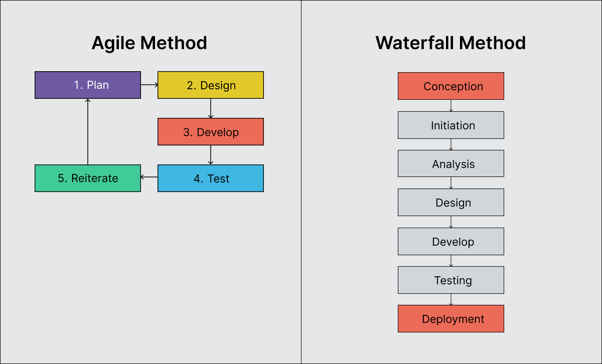
Task: Click the "Waterfall Method" heading
Action: (450, 43)
